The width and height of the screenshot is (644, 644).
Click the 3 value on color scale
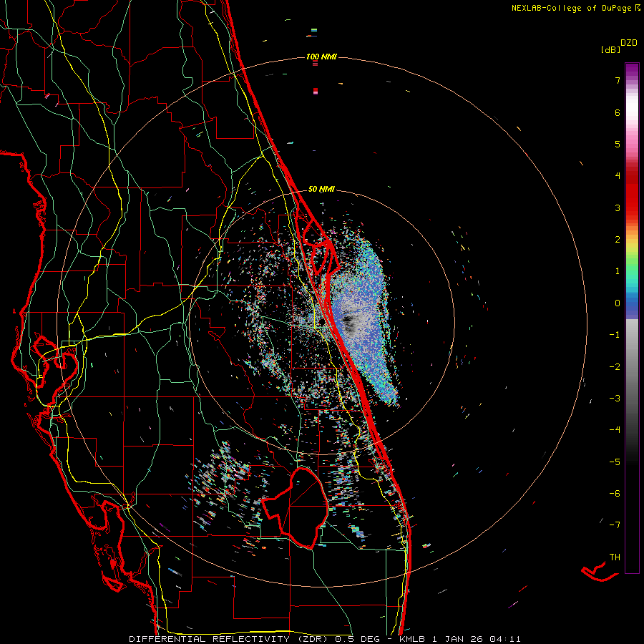(618, 208)
